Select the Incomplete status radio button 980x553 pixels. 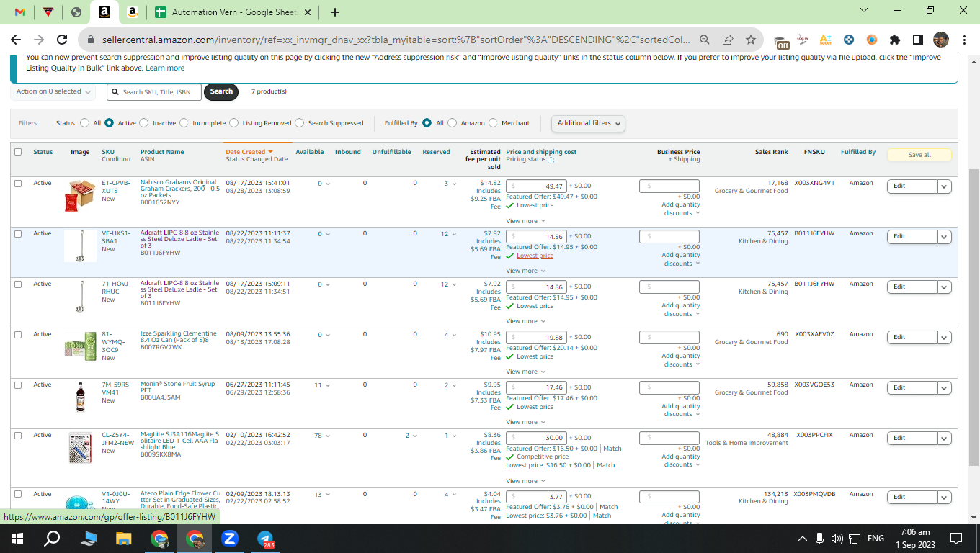[x=184, y=123]
